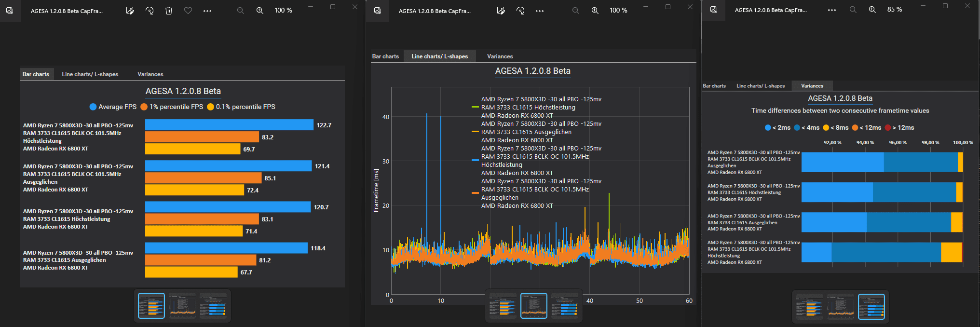Viewport: 980px width, 327px height.
Task: Open See more menu in right window
Action: click(832, 10)
